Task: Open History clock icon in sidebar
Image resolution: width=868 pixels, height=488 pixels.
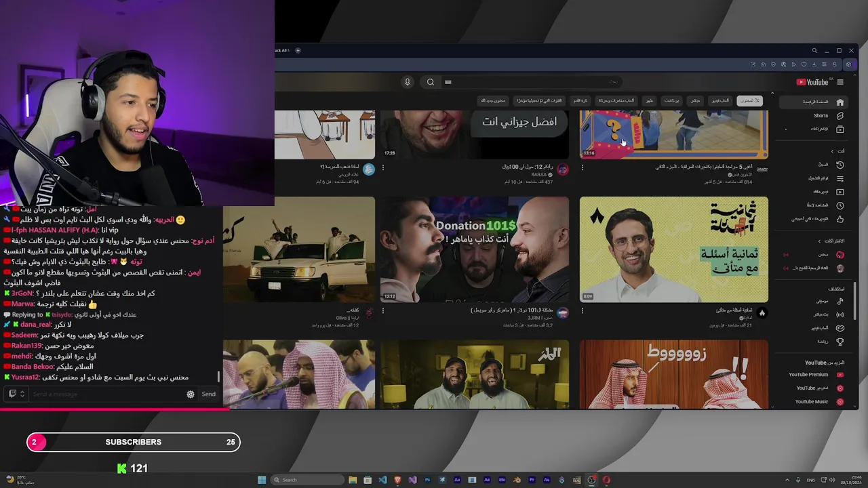Action: click(x=840, y=165)
